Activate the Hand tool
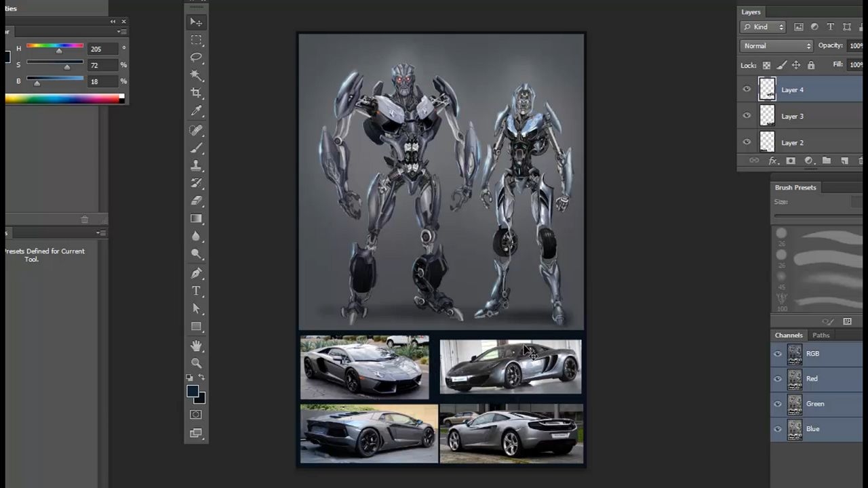868x488 pixels. pos(196,346)
